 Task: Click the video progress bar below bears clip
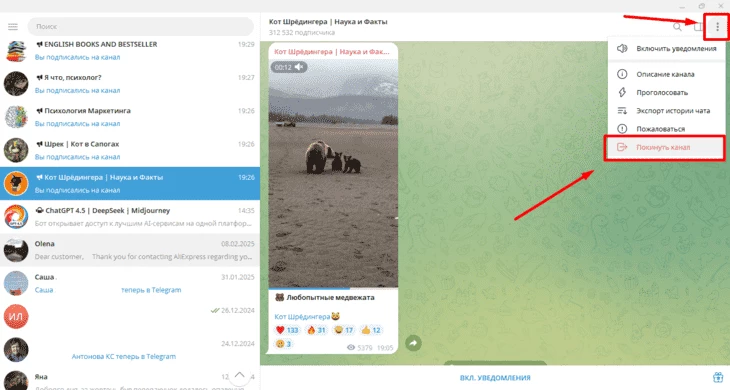coord(333,289)
